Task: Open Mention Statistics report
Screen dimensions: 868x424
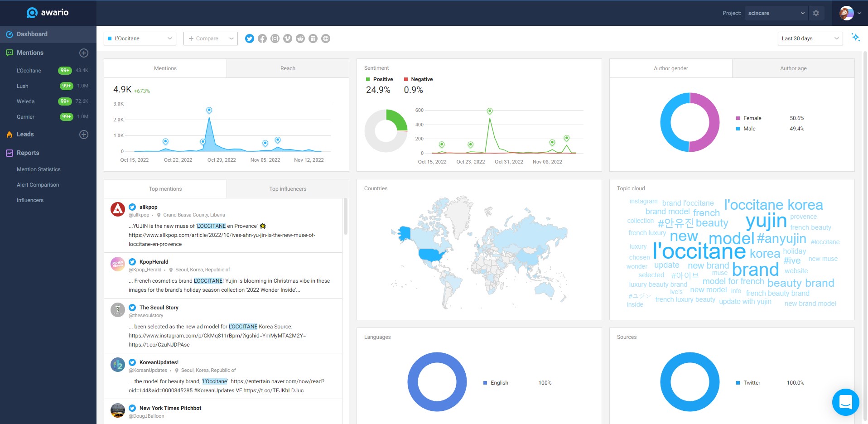Action: click(39, 169)
